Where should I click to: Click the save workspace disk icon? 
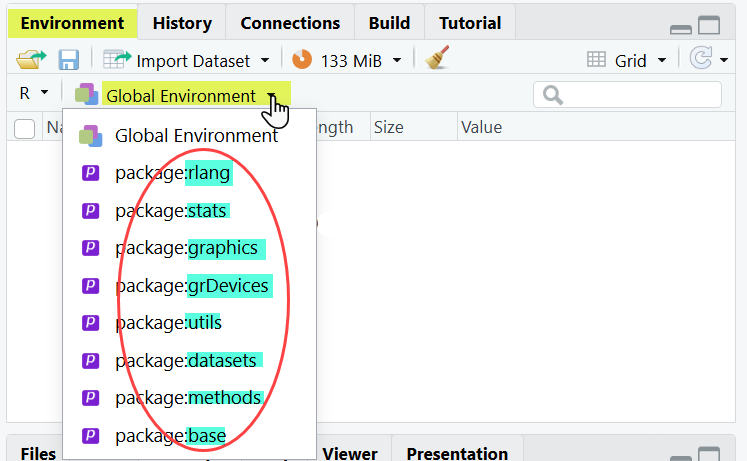tap(69, 61)
